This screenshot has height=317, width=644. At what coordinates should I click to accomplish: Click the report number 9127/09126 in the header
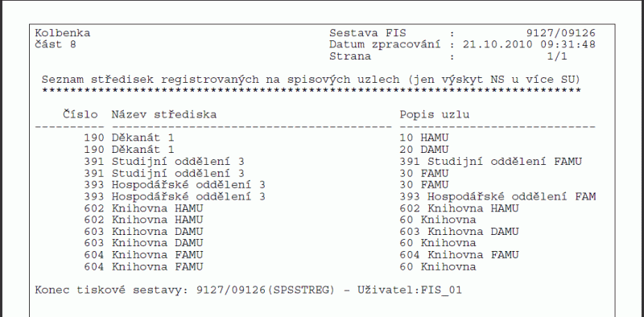pos(560,33)
